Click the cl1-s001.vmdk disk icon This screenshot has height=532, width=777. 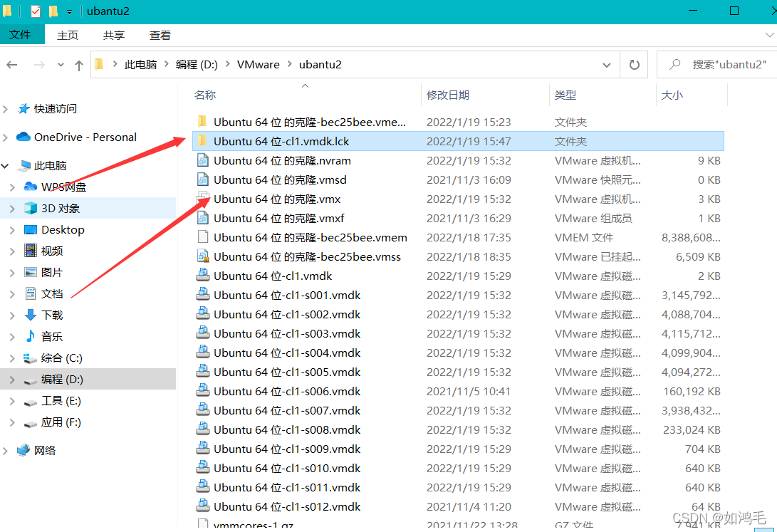click(202, 294)
